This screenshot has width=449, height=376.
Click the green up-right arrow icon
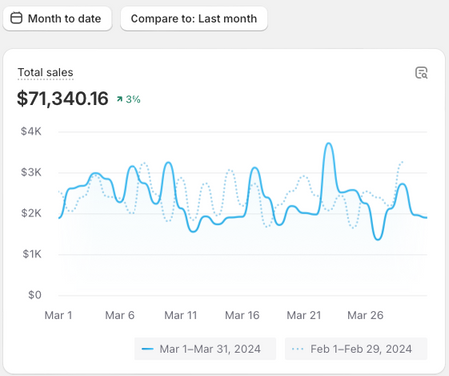point(119,99)
